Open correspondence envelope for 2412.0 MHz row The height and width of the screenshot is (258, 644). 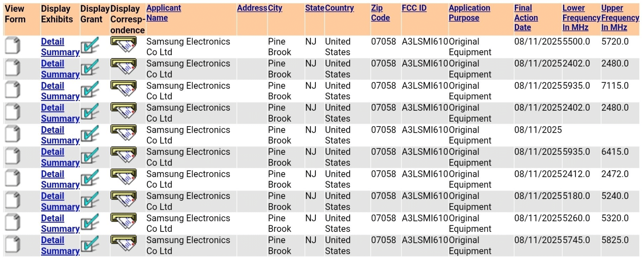[123, 177]
